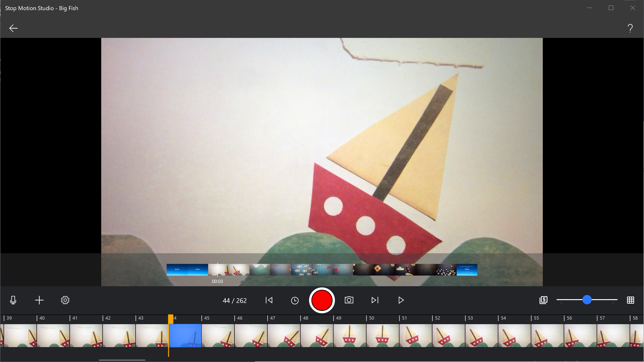
Task: Open the grid overlay view icon
Action: coord(631,300)
